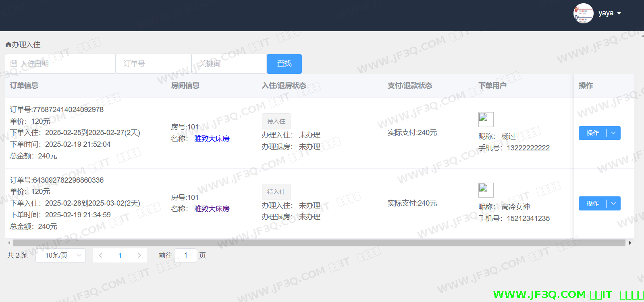This screenshot has height=302, width=644.
Task: Open the 10条/页 page size selector
Action: pyautogui.click(x=60, y=255)
